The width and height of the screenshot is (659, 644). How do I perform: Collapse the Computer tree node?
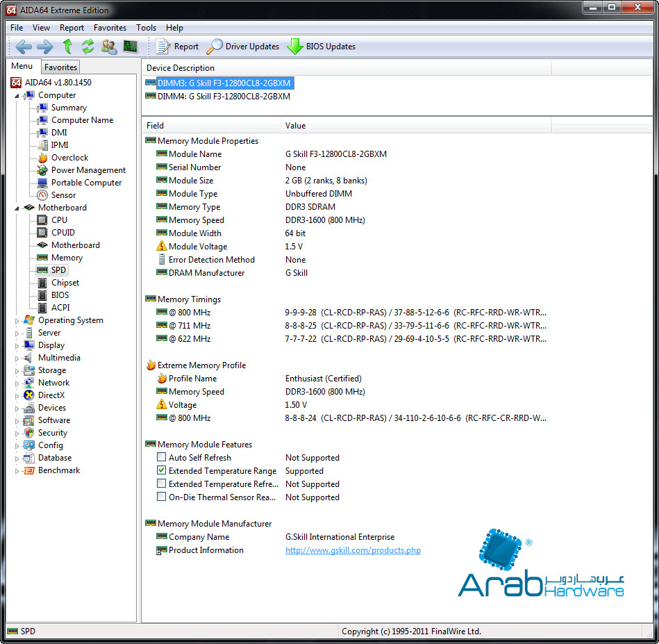[17, 96]
